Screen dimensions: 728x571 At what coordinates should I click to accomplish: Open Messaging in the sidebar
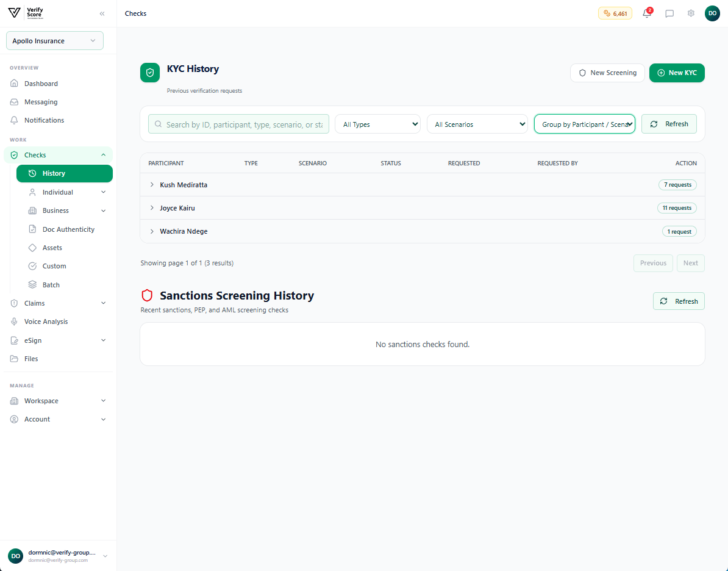click(58, 102)
